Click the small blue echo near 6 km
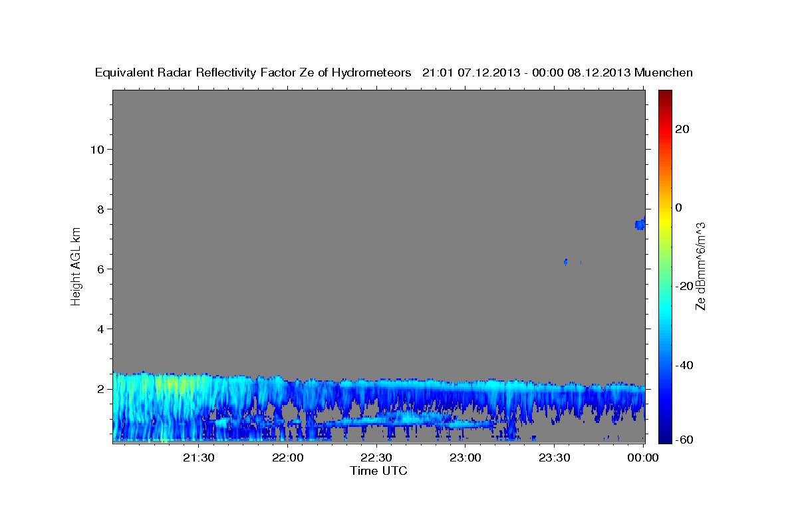 click(565, 262)
